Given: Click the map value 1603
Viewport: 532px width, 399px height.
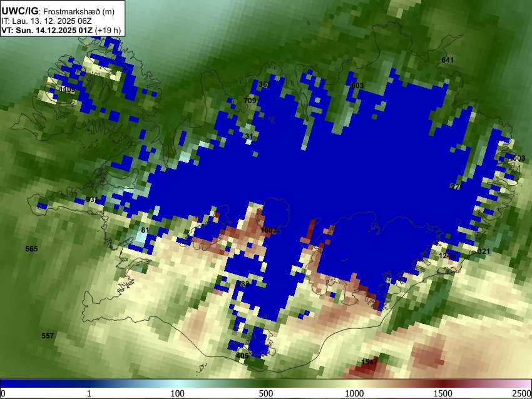Looking at the screenshot, I should tap(269, 230).
